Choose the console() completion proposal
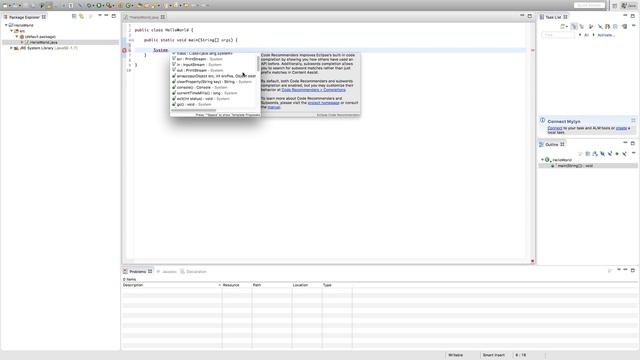The width and height of the screenshot is (640, 360). click(215, 88)
